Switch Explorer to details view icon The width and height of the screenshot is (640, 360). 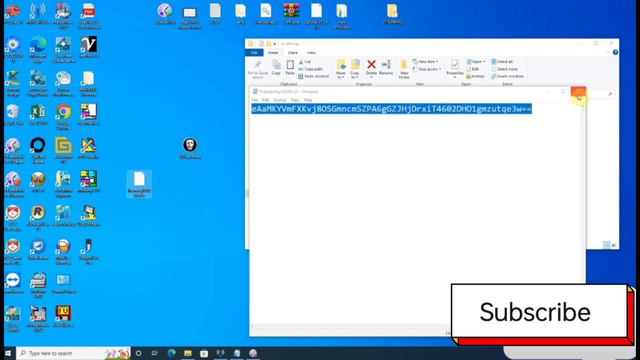tap(607, 244)
